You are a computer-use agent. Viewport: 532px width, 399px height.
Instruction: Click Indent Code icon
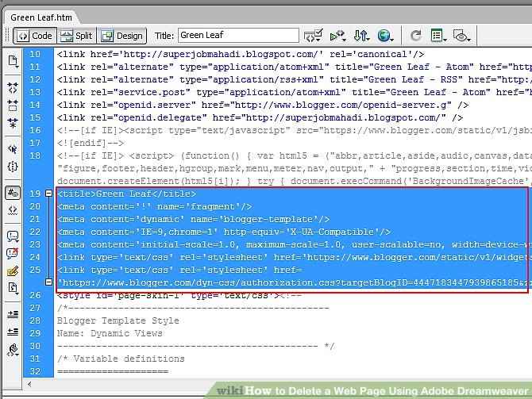13,314
